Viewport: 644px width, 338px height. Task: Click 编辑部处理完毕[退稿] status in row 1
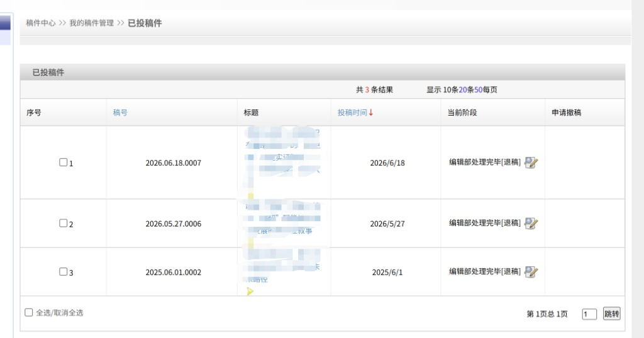click(x=485, y=163)
